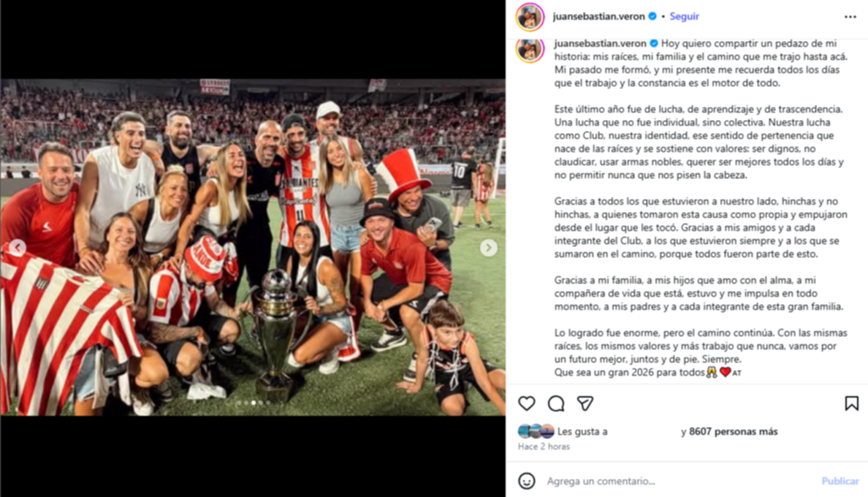
Task: Follow the account with Seguir
Action: click(684, 17)
